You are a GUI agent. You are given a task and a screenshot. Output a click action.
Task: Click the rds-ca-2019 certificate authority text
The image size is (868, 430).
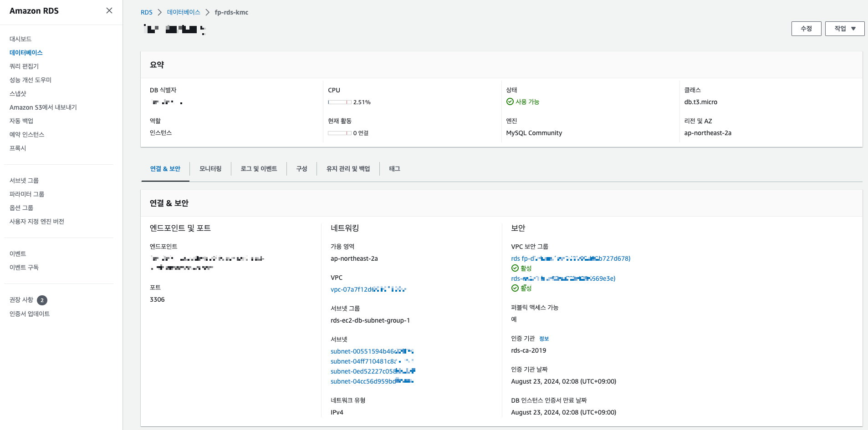(529, 350)
